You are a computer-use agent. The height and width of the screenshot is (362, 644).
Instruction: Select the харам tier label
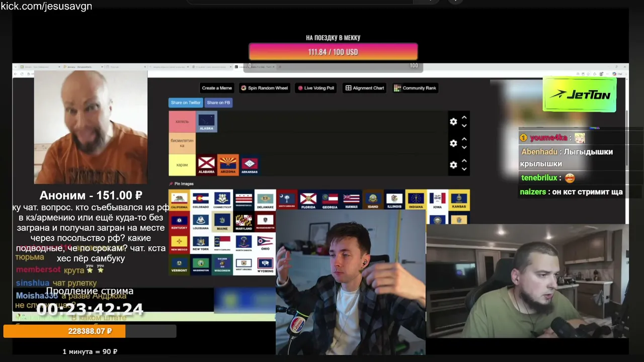(182, 165)
